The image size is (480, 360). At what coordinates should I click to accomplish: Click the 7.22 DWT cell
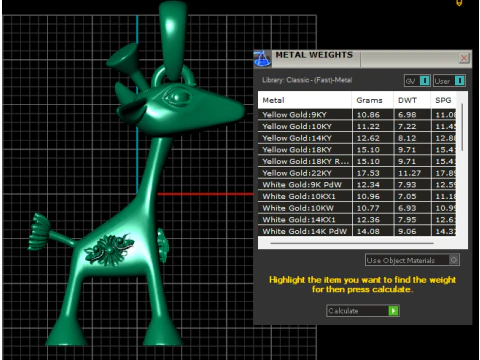tap(412, 126)
